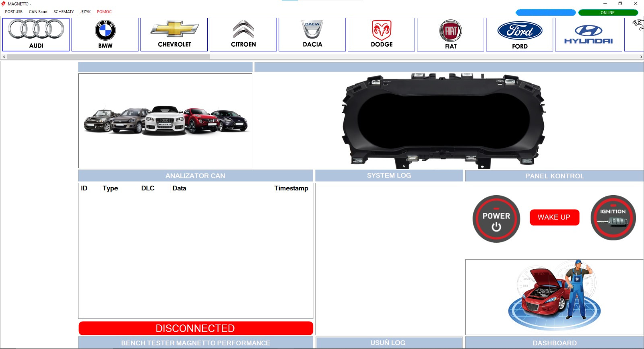Open the CAN Baud menu

click(x=38, y=12)
